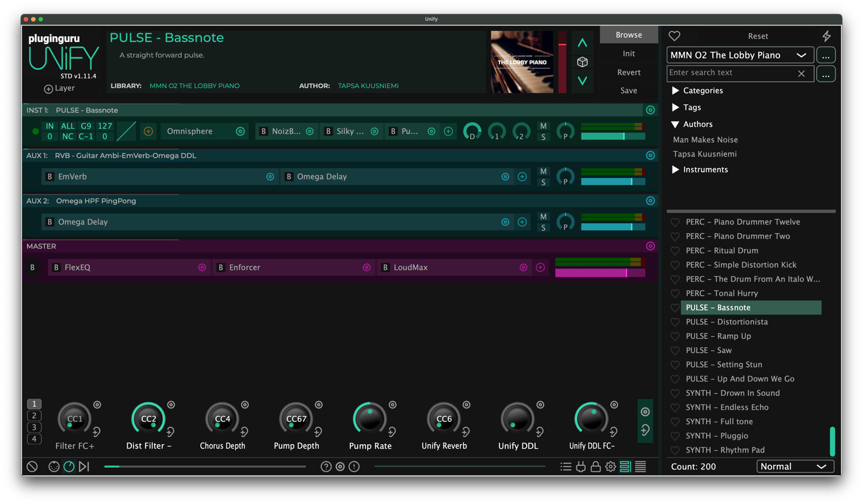The image size is (863, 504).
Task: Mute the INST 1 layer
Action: tap(543, 126)
